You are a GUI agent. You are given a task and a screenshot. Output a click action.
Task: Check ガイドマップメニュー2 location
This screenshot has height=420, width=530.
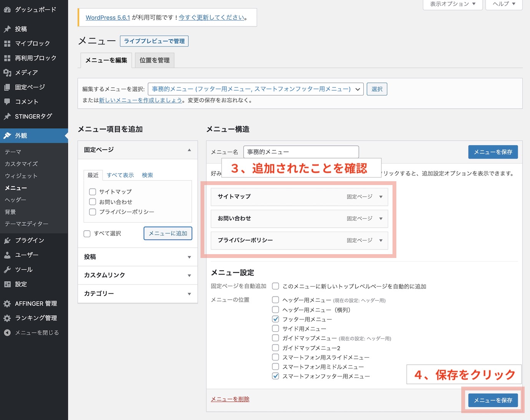tap(275, 347)
